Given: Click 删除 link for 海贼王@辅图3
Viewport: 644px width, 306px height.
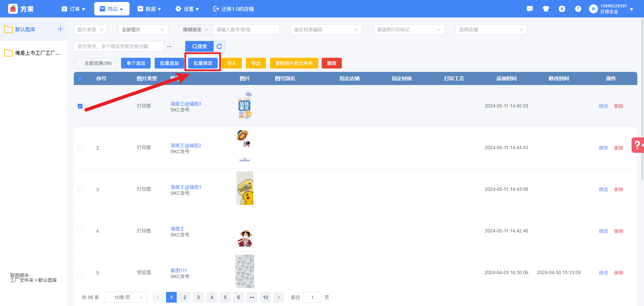Looking at the screenshot, I should pos(619,106).
